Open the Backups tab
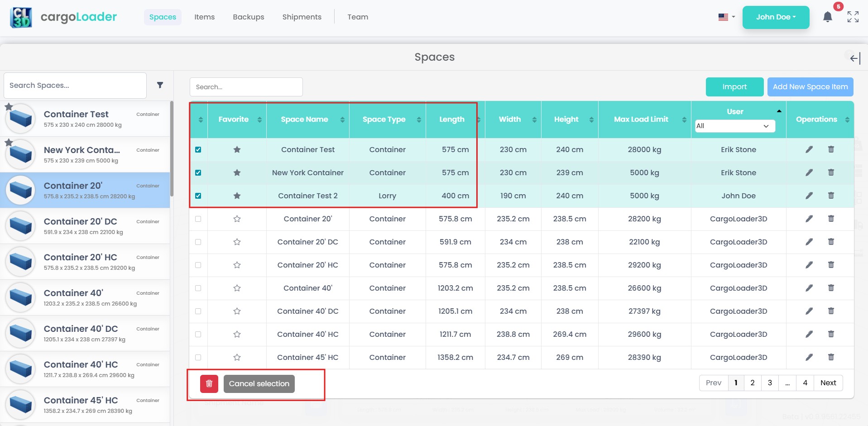 click(248, 17)
